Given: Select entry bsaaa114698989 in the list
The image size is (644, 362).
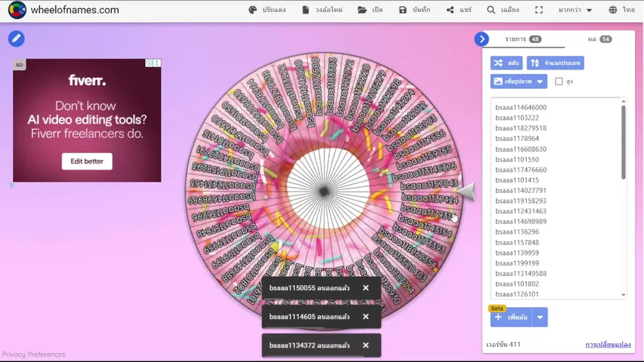Looking at the screenshot, I should coord(521,221).
